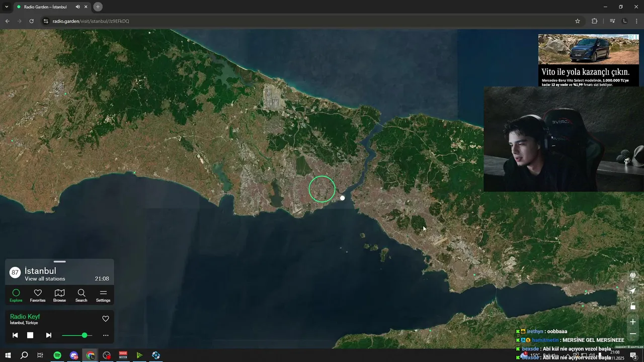This screenshot has width=644, height=362.
Task: Open the blue hexagon taskbar app
Action: click(156, 355)
